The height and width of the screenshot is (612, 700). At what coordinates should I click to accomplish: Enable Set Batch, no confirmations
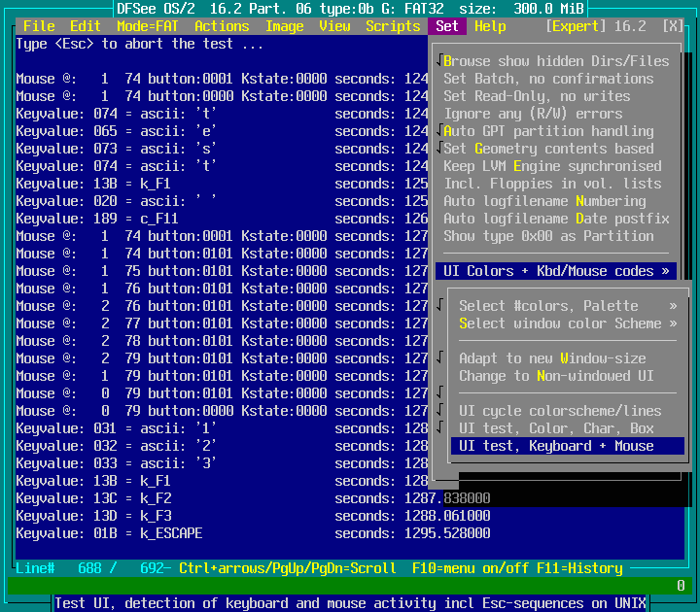coord(548,79)
